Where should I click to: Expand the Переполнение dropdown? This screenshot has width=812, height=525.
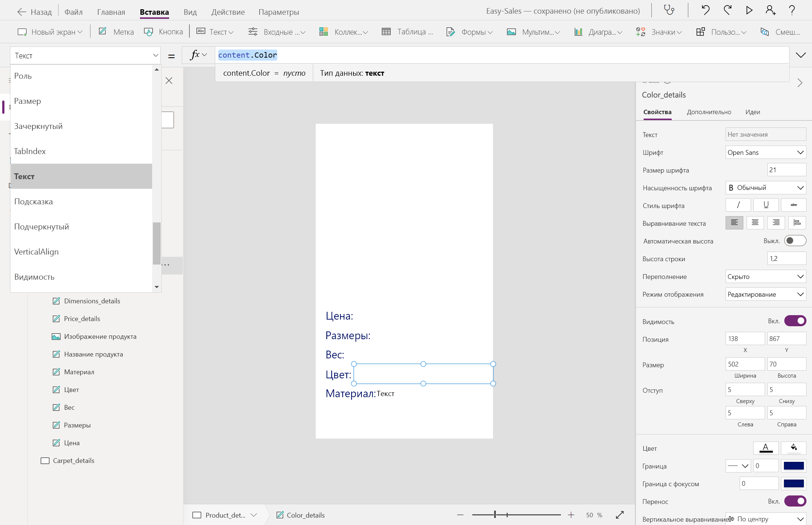click(x=765, y=277)
